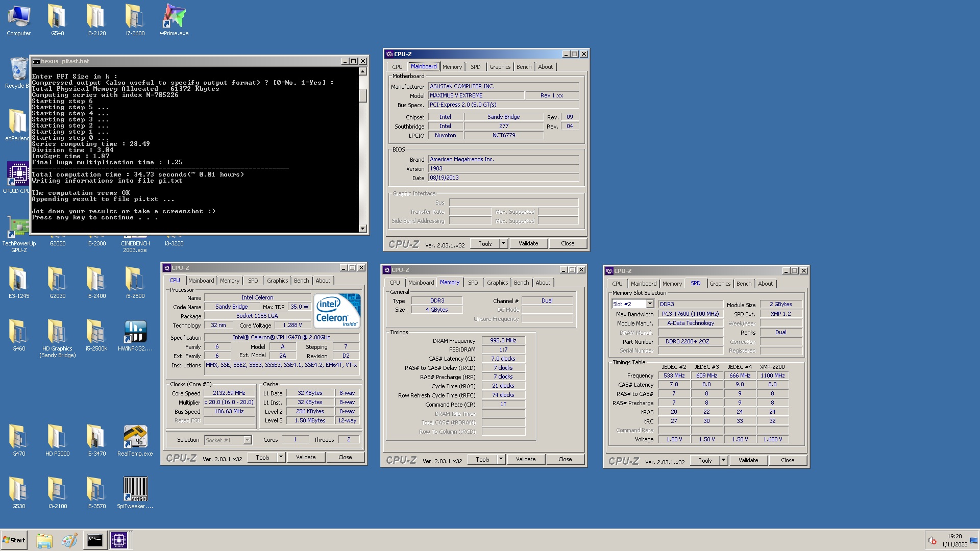Click Part Number DDR3 2200+ 2OZ field
Screen dimensions: 980x551
click(x=691, y=341)
